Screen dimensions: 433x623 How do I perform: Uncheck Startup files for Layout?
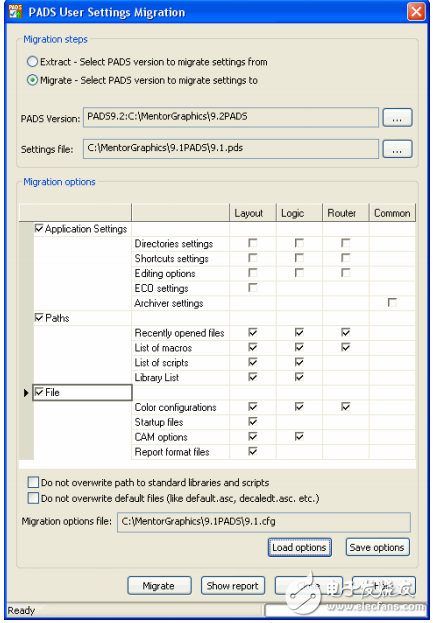pyautogui.click(x=253, y=422)
